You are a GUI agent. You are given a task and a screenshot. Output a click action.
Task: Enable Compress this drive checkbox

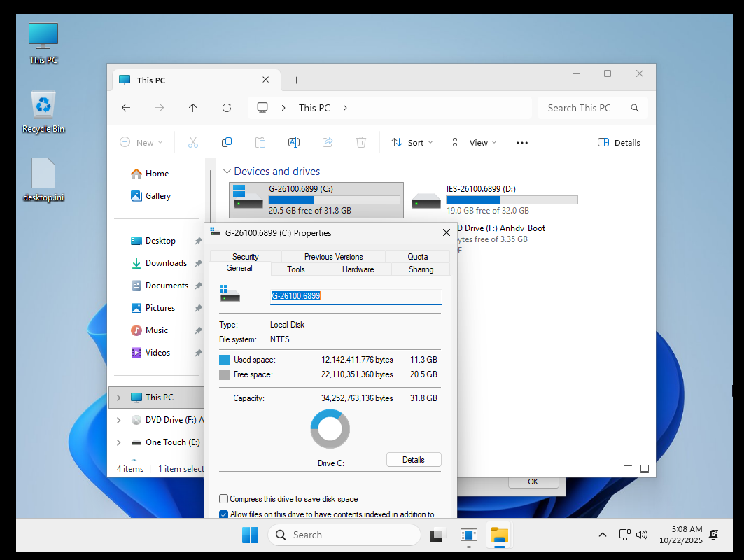pos(223,499)
